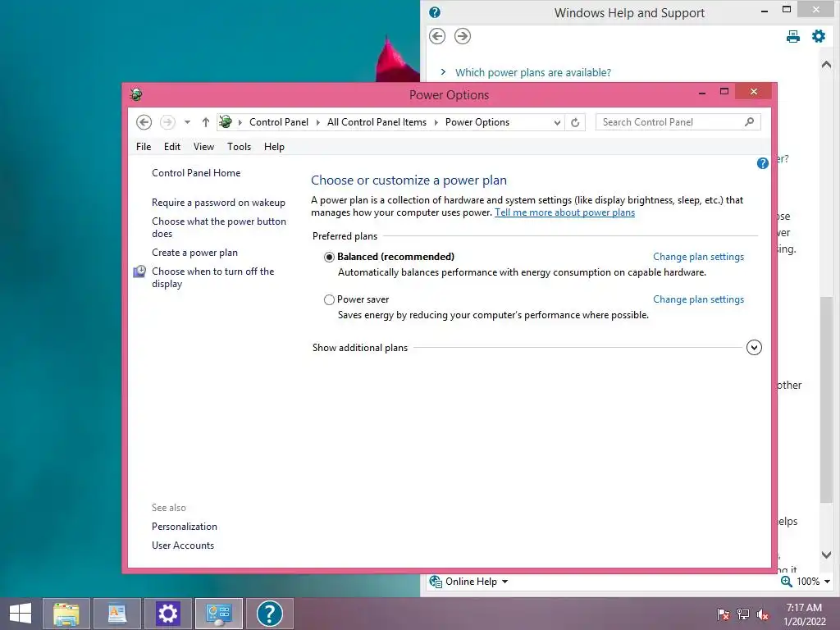Click the network tray icon
Viewport: 840px width, 630px height.
pyautogui.click(x=743, y=614)
